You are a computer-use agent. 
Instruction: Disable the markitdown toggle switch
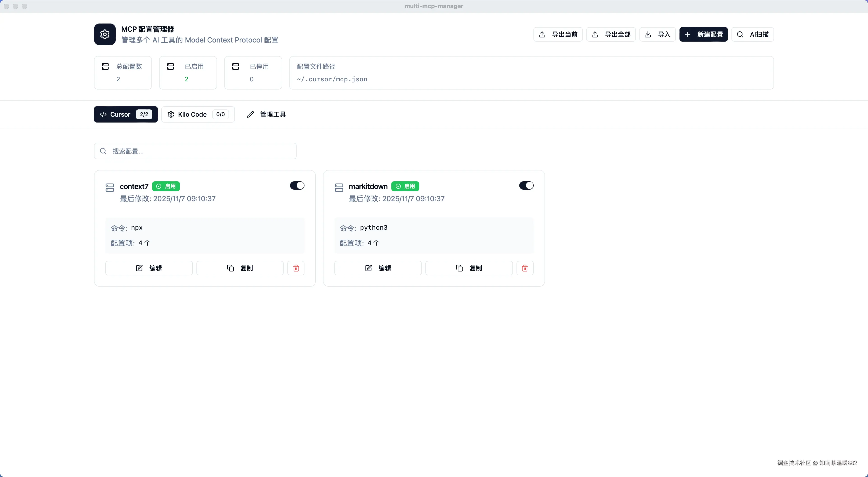click(x=526, y=185)
